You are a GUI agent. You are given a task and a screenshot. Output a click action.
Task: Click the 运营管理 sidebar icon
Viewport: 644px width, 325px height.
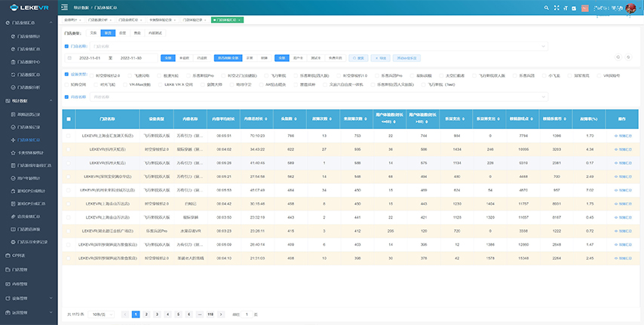pos(8,313)
